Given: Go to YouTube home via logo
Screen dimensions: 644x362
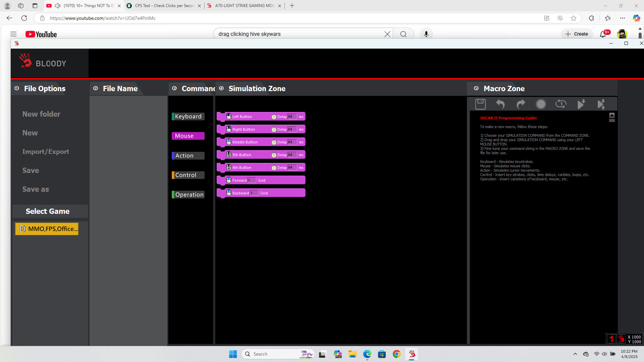Looking at the screenshot, I should [x=41, y=34].
